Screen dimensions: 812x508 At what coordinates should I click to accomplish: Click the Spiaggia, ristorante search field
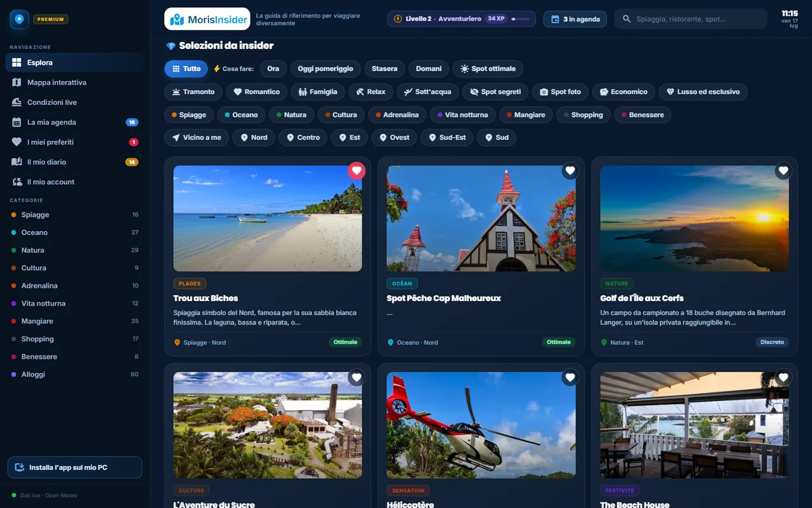click(691, 19)
